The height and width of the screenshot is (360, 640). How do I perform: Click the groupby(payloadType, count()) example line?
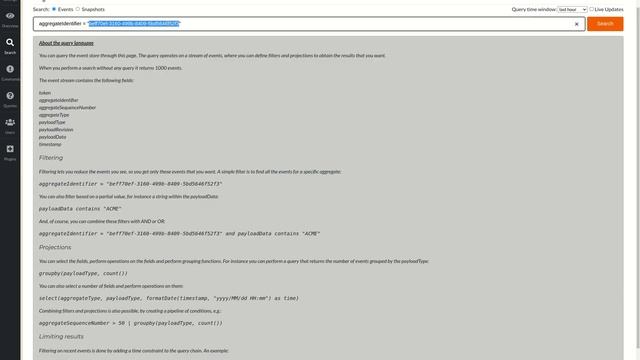(x=83, y=273)
